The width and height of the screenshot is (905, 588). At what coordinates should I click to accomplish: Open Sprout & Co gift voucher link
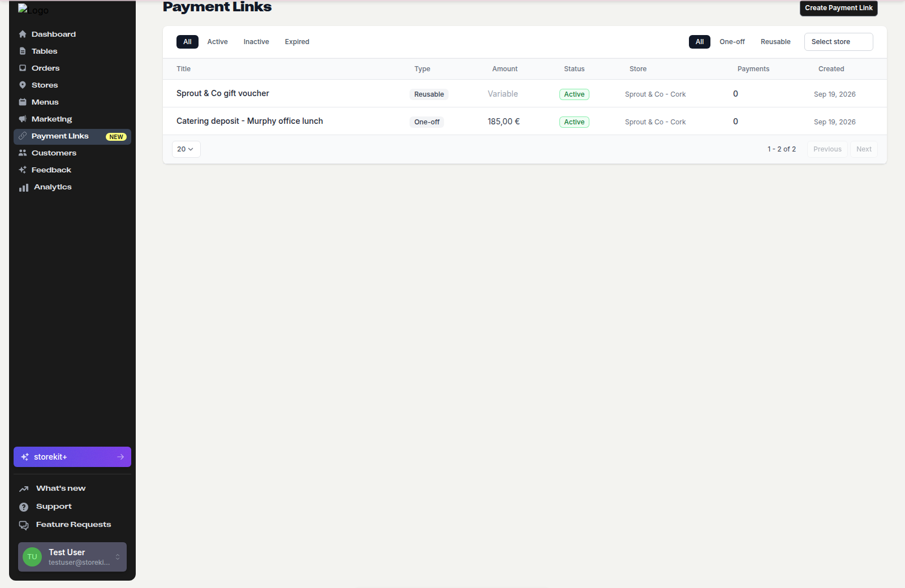(223, 93)
